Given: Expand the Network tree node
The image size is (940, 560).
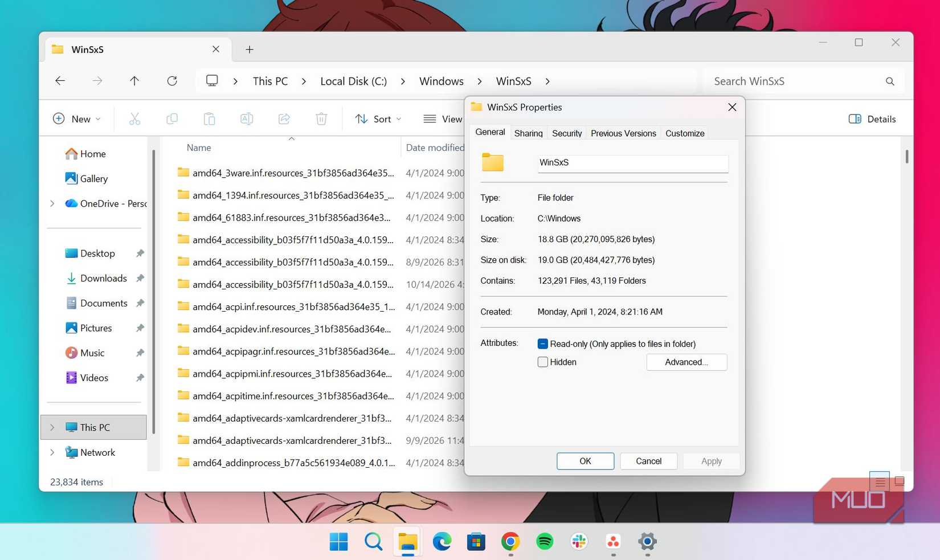Looking at the screenshot, I should click(52, 452).
